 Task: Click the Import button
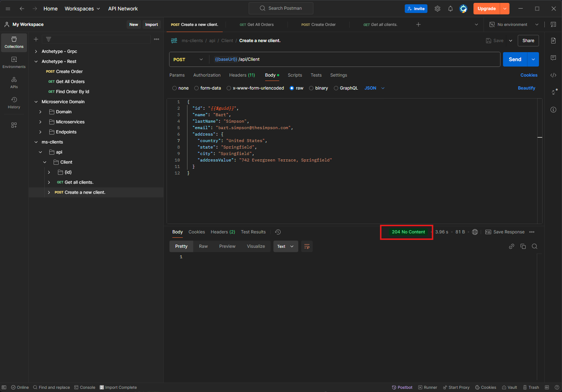(x=151, y=24)
